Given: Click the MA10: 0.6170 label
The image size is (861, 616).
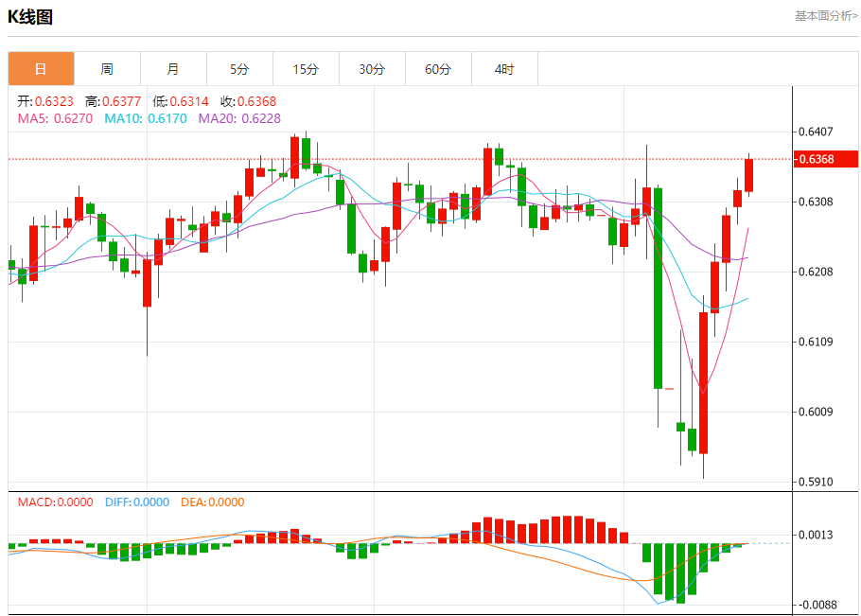Looking at the screenshot, I should (x=146, y=118).
